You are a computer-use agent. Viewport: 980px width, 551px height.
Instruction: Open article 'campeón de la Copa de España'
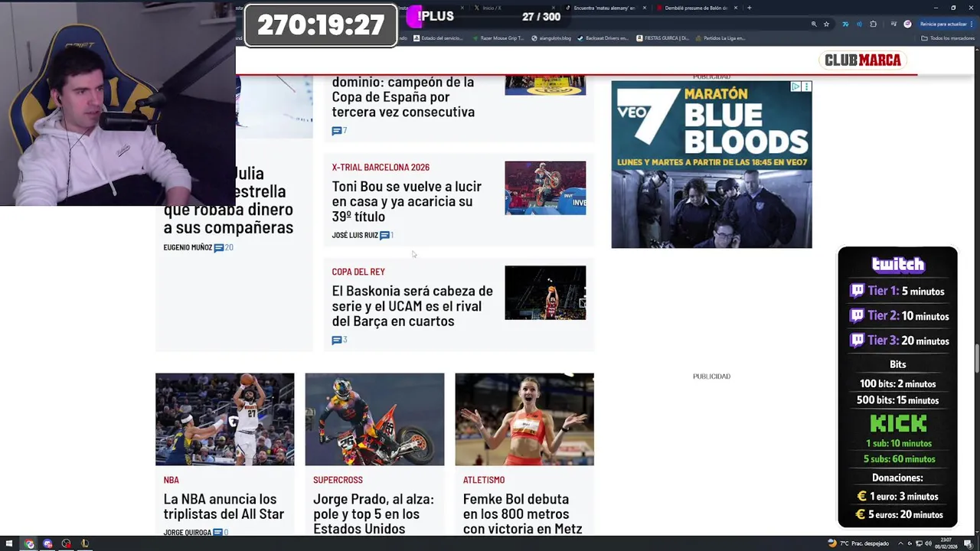pyautogui.click(x=403, y=97)
